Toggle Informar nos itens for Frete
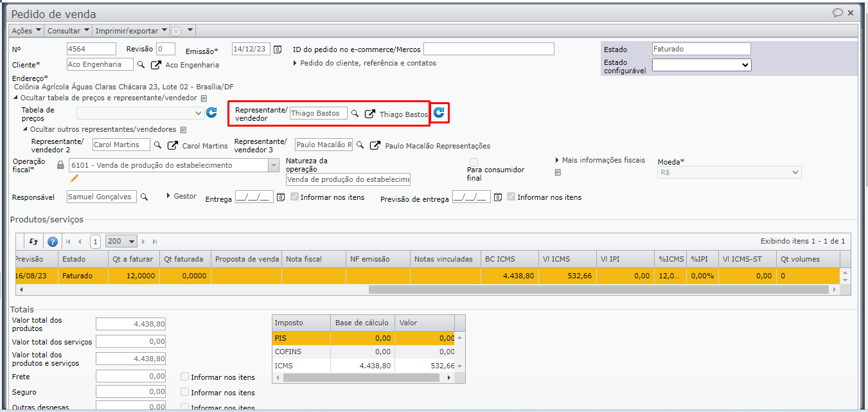The height and width of the screenshot is (412, 868). (185, 377)
